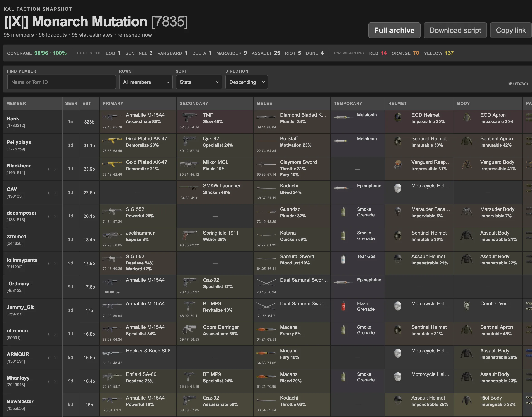Image resolution: width=532 pixels, height=417 pixels.
Task: Click CAV's next-loadout right chevron
Action: (x=55, y=193)
